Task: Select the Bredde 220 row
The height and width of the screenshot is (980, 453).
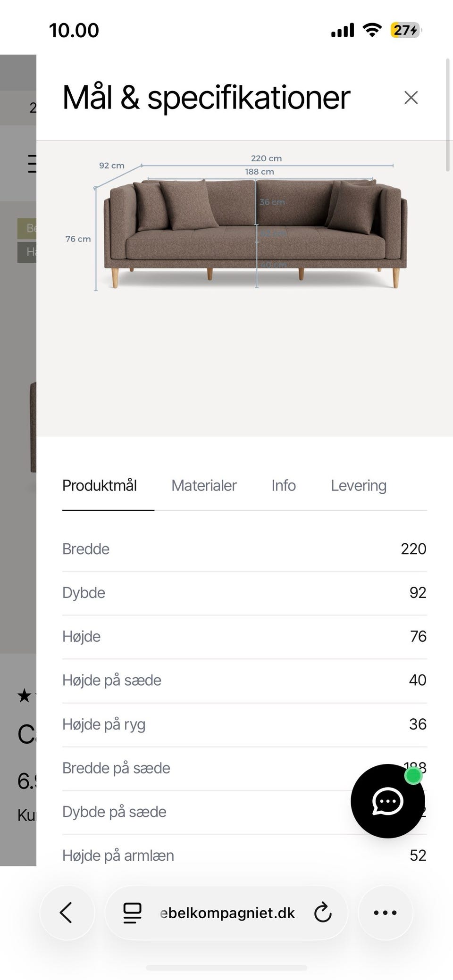Action: [x=244, y=549]
